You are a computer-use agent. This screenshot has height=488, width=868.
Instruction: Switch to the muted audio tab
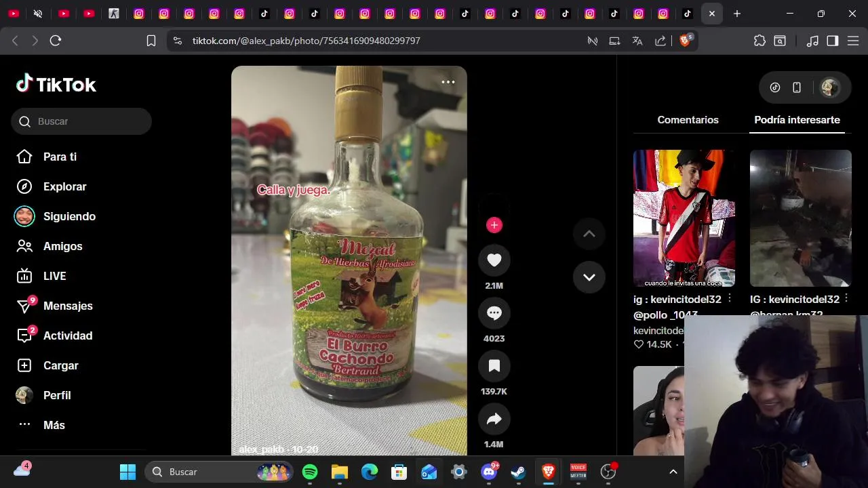[38, 14]
